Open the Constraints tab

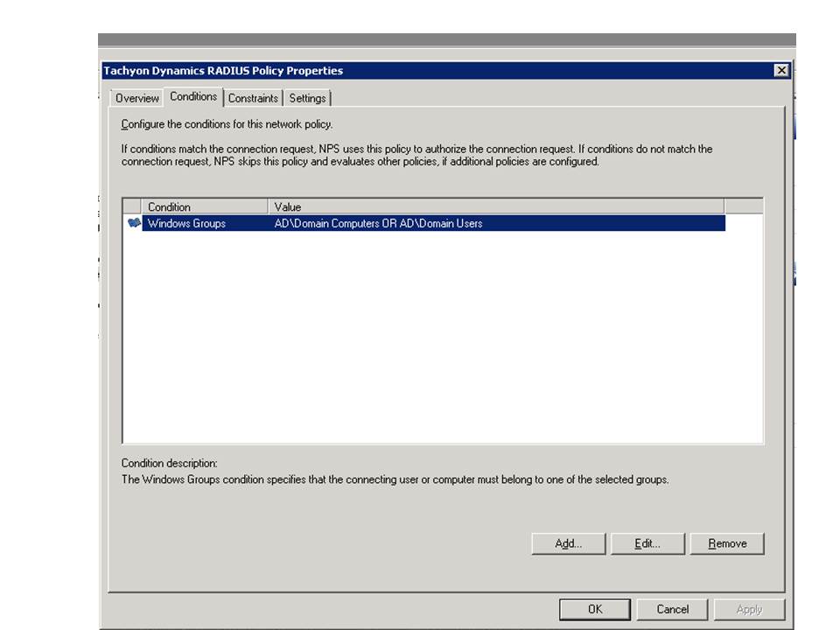[x=253, y=98]
